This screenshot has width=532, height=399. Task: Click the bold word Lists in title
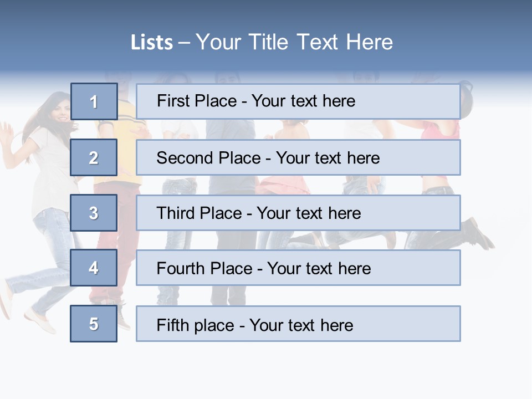[151, 43]
